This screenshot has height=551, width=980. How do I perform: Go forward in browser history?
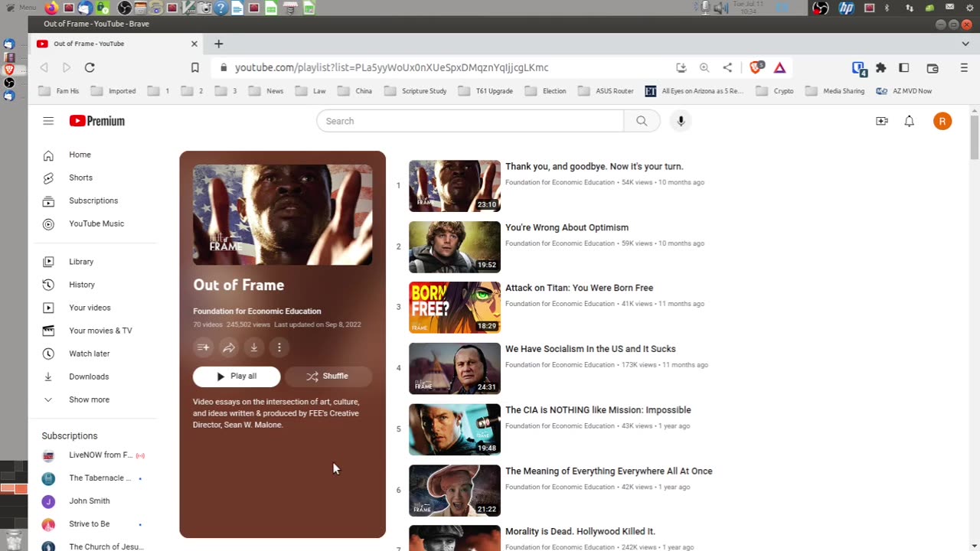click(x=67, y=67)
